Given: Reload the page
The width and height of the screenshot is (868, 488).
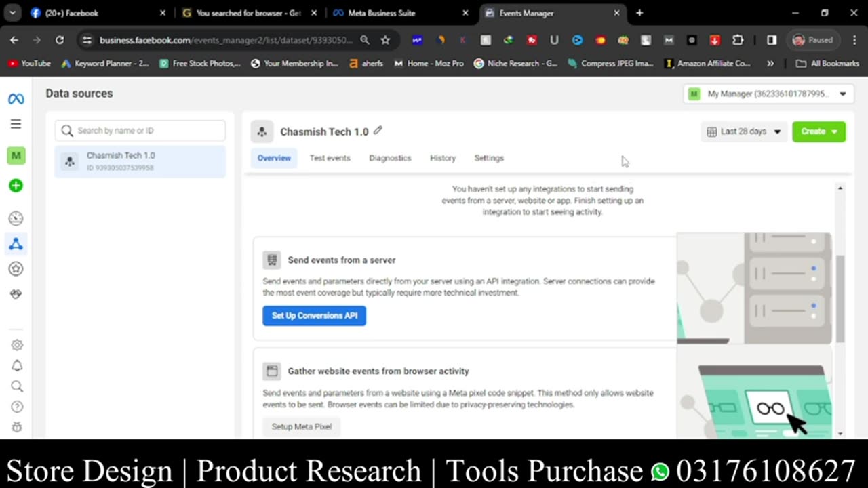Looking at the screenshot, I should 60,40.
